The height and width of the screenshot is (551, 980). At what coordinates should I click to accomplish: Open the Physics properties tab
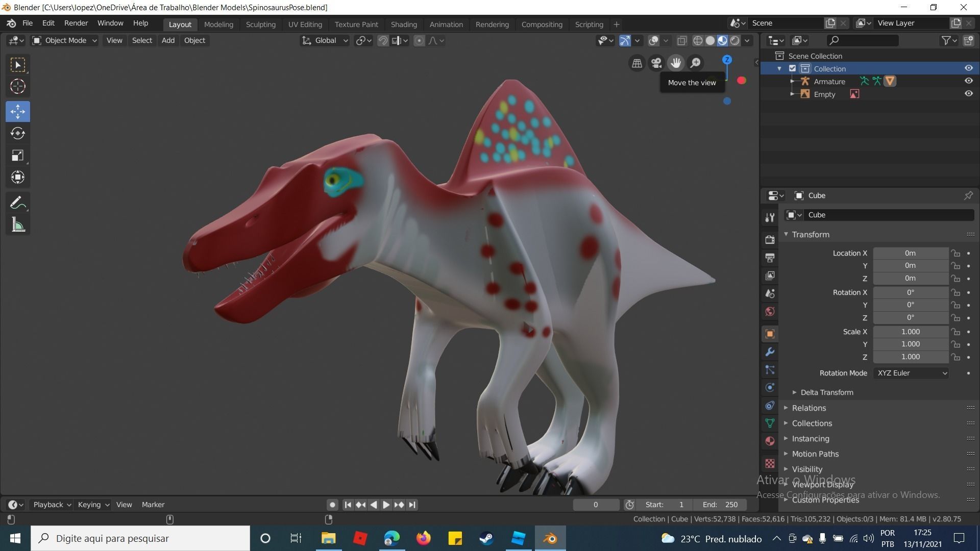point(770,387)
